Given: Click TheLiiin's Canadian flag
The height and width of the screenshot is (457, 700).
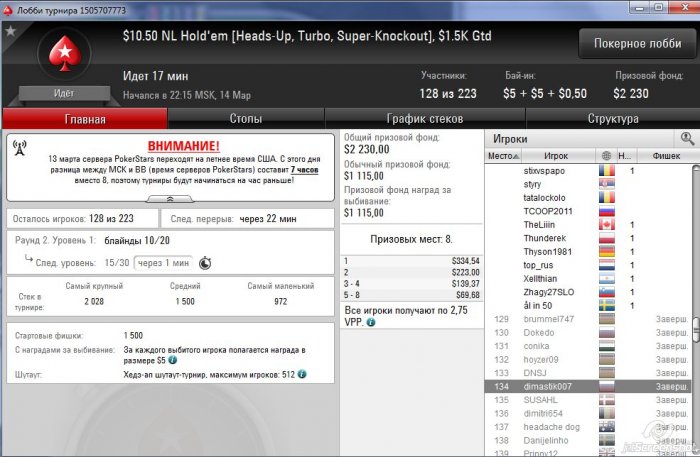Looking at the screenshot, I should pos(607,224).
